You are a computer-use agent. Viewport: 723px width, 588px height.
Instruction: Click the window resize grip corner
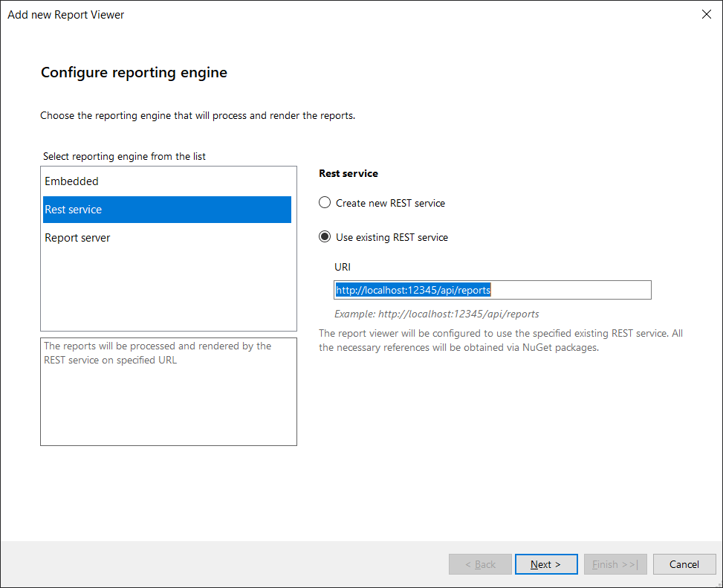pos(719,584)
